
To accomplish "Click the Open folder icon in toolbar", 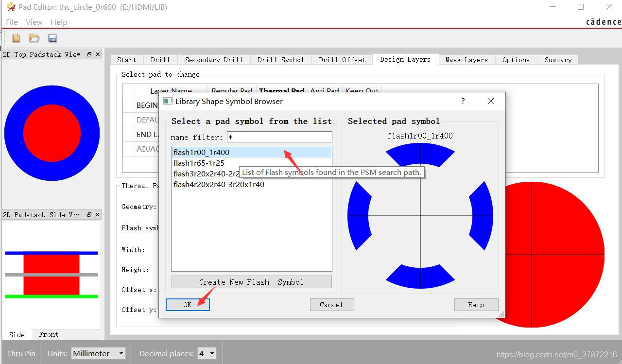I will (34, 38).
